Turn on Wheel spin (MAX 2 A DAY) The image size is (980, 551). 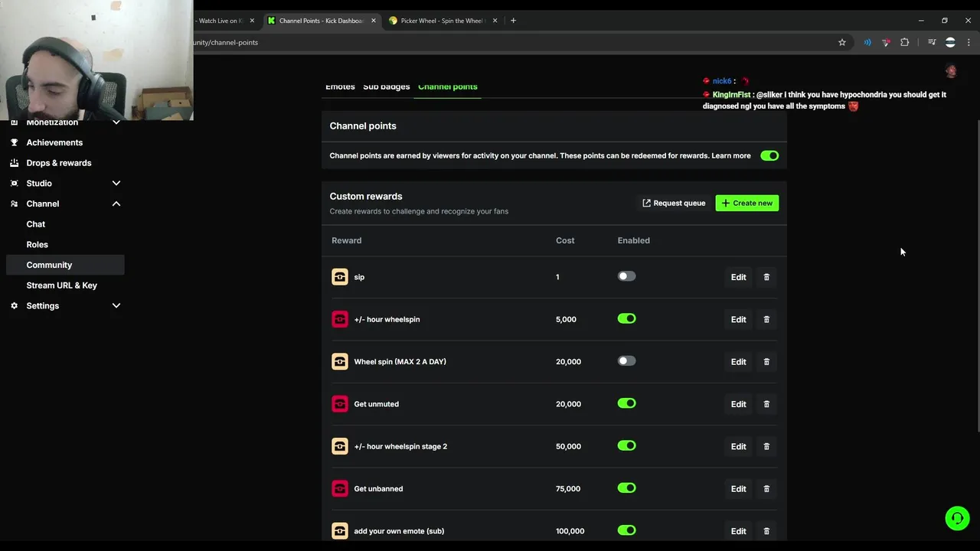(626, 361)
